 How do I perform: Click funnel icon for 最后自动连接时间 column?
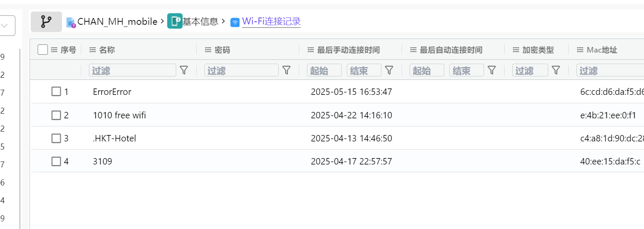[x=492, y=70]
